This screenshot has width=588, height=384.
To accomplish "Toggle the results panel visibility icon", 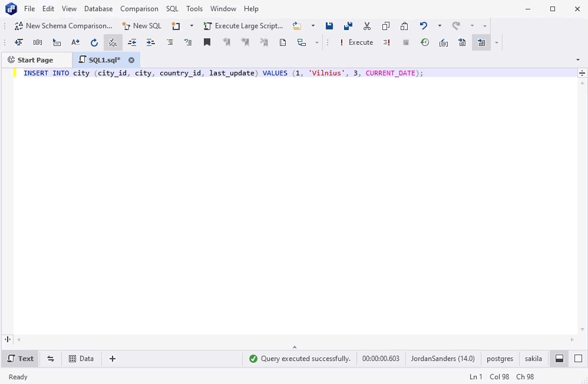I will (x=559, y=358).
